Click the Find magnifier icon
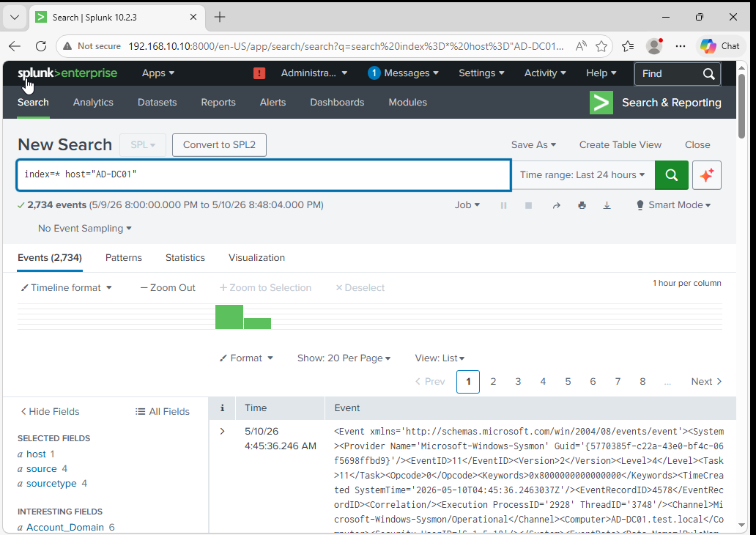Screen dimensions: 756x535 tap(709, 74)
